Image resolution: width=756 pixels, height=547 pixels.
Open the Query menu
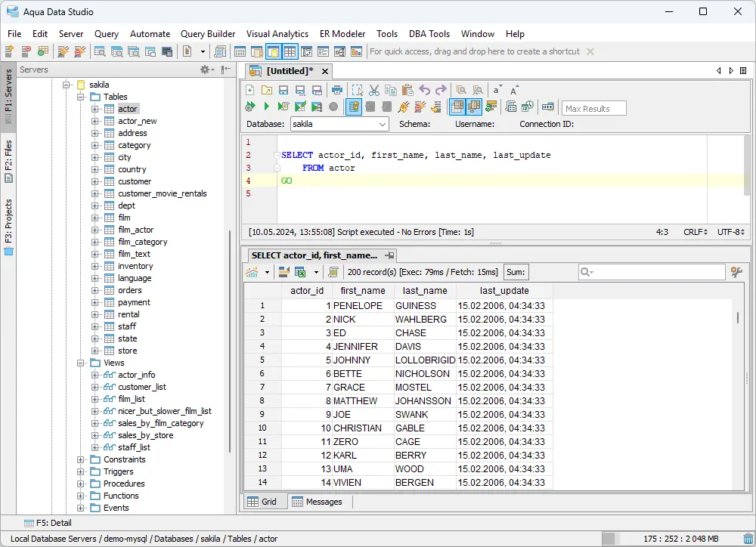click(x=106, y=33)
